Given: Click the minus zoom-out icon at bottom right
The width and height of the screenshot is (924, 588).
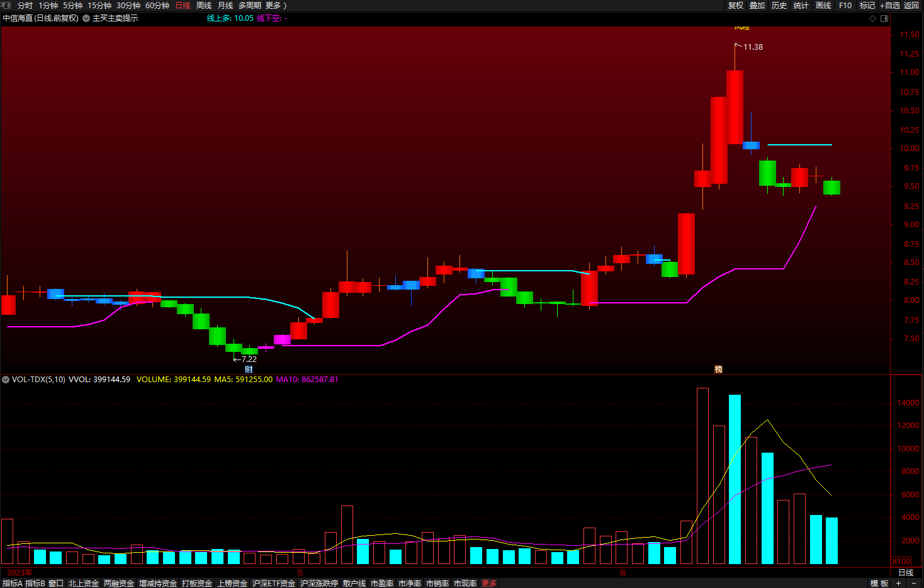Looking at the screenshot, I should 914,584.
